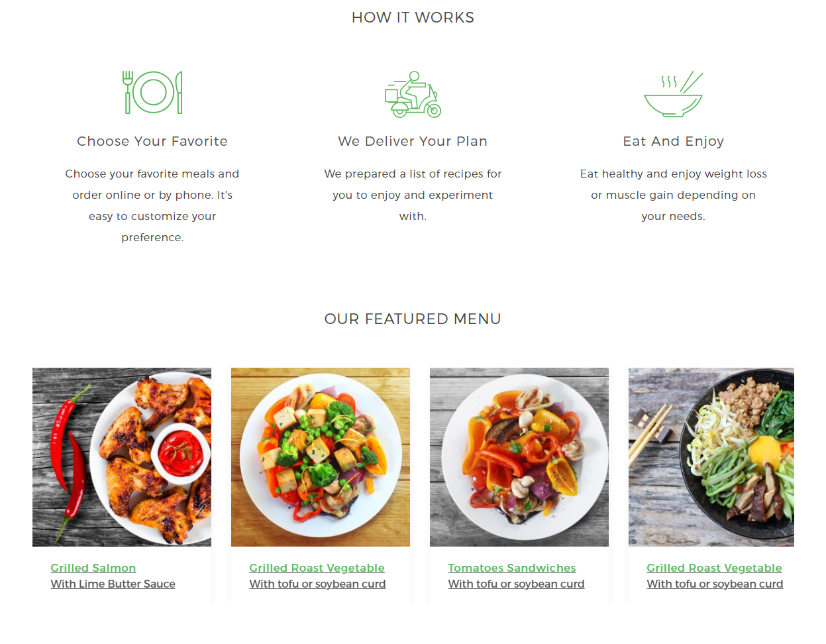The width and height of the screenshot is (826, 644).
Task: Click the OUR FEATURED MENU section title
Action: tap(413, 319)
